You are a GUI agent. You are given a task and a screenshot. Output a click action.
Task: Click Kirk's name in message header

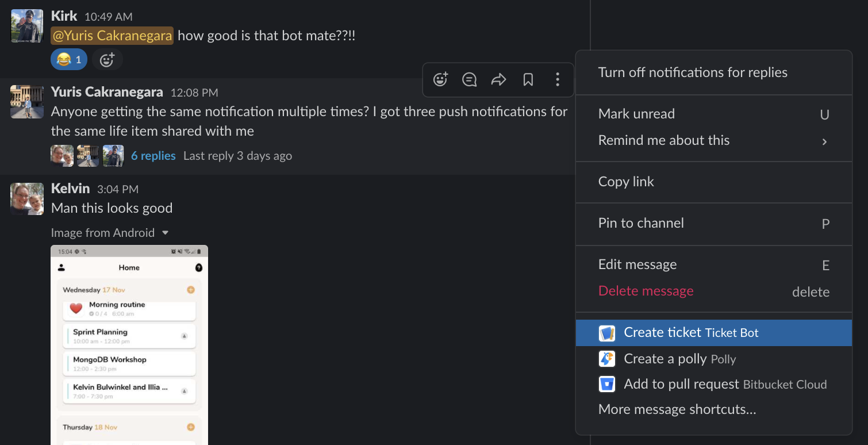pyautogui.click(x=64, y=16)
